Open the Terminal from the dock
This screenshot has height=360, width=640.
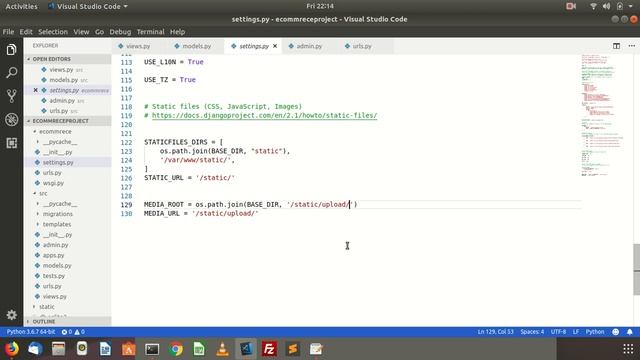click(152, 349)
